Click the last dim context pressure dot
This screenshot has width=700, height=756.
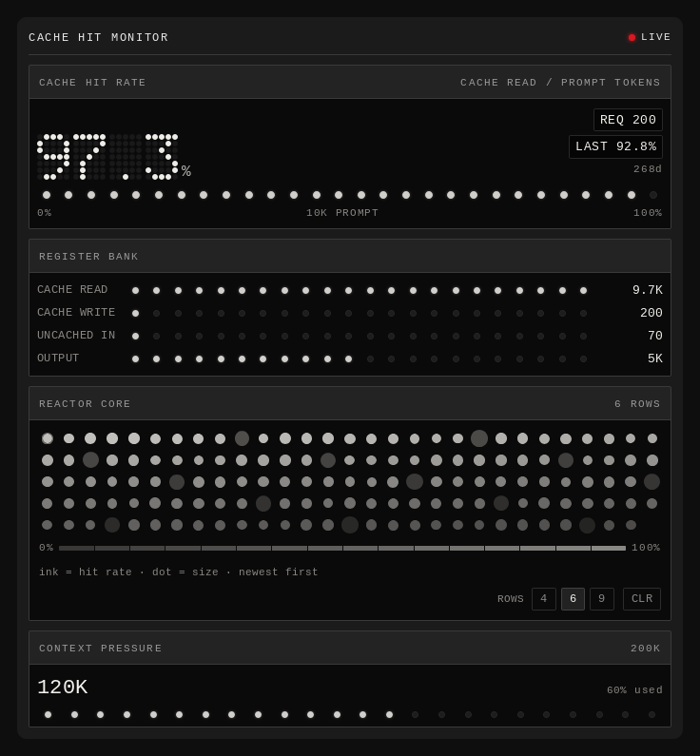click(651, 714)
